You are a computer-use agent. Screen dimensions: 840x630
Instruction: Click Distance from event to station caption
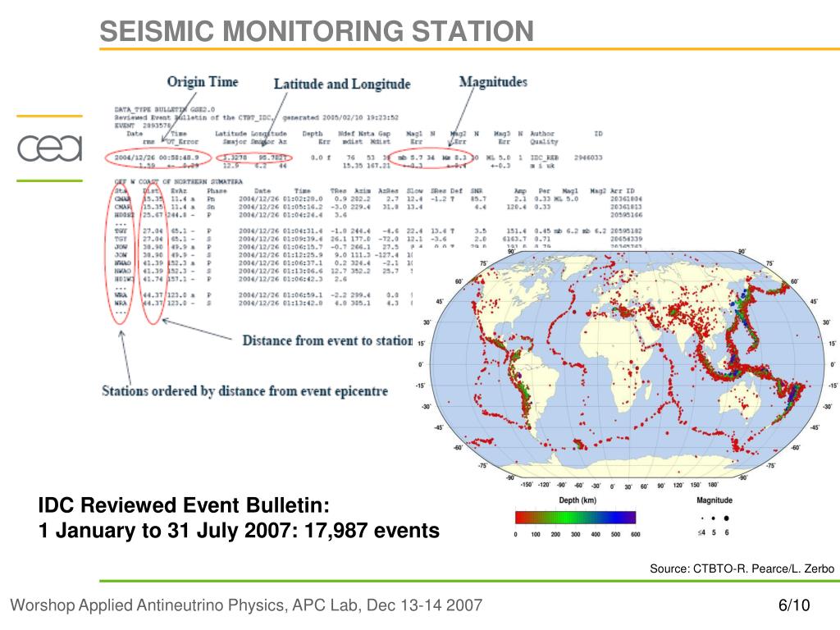[327, 340]
